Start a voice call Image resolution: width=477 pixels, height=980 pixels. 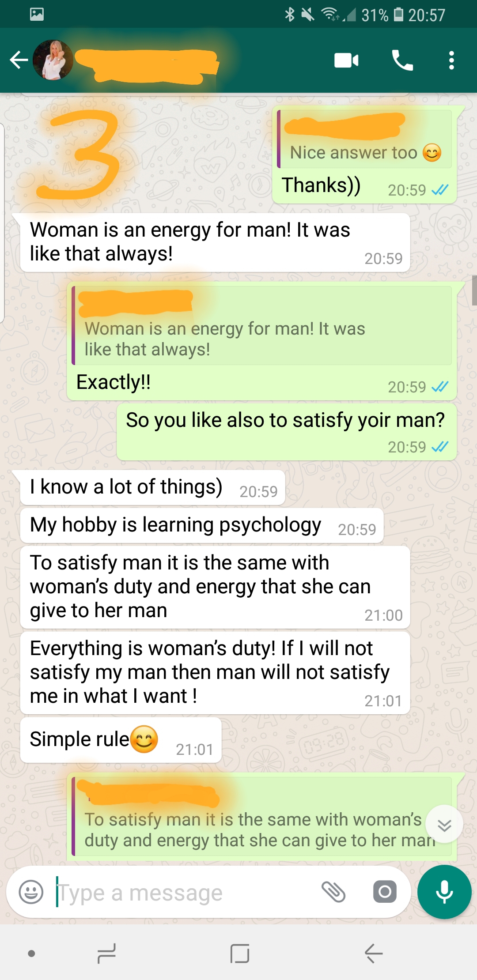[402, 60]
